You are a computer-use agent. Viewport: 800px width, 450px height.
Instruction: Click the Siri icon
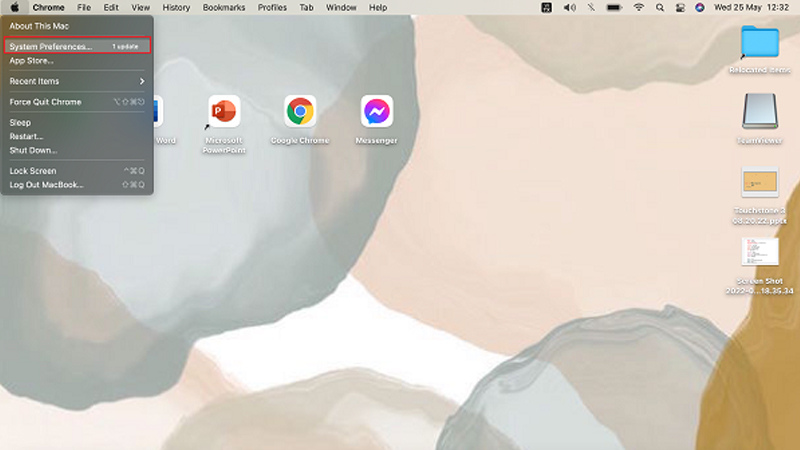click(x=699, y=8)
